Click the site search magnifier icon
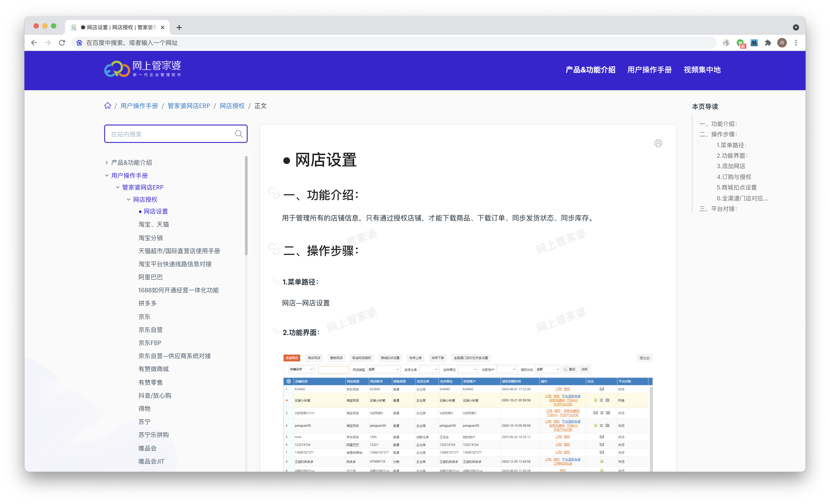This screenshot has height=504, width=830. (x=238, y=134)
